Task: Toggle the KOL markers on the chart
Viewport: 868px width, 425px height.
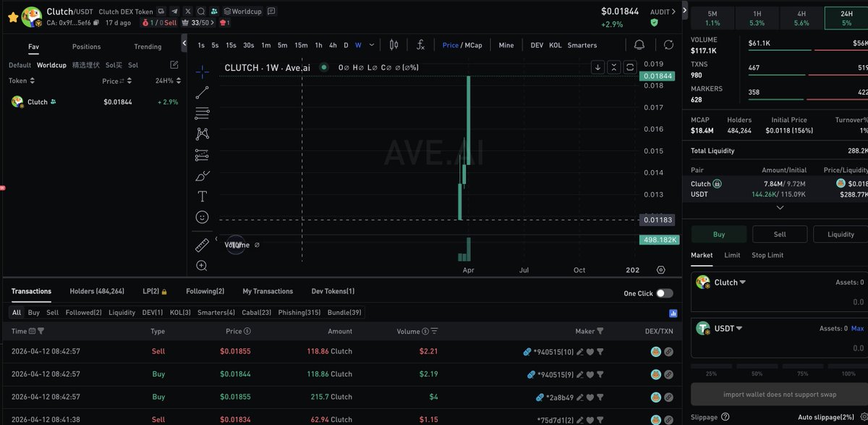Action: pos(556,45)
